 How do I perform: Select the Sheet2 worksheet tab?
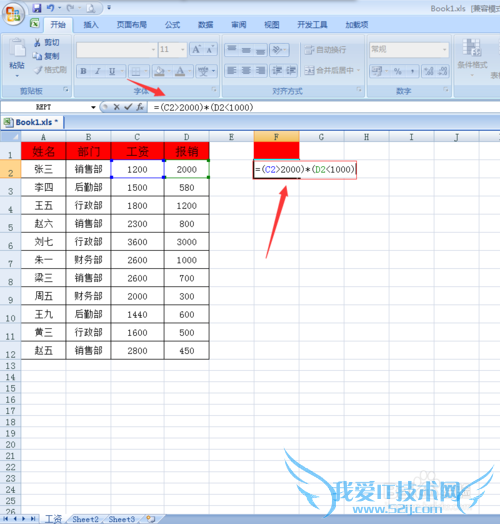pyautogui.click(x=86, y=519)
